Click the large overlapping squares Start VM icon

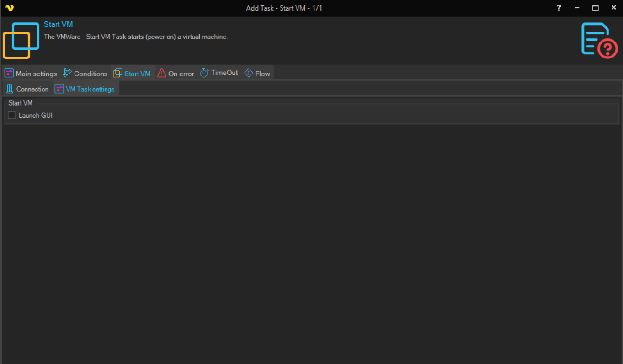pyautogui.click(x=21, y=40)
